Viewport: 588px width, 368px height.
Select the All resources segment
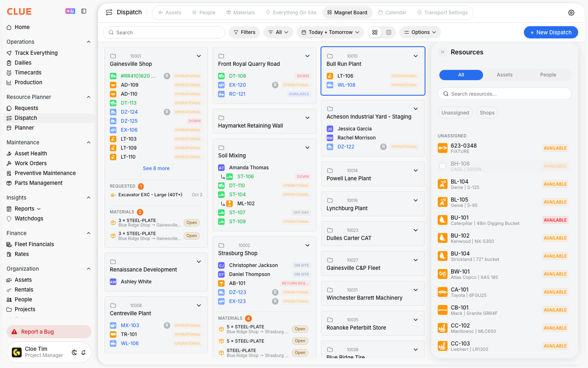tap(461, 75)
